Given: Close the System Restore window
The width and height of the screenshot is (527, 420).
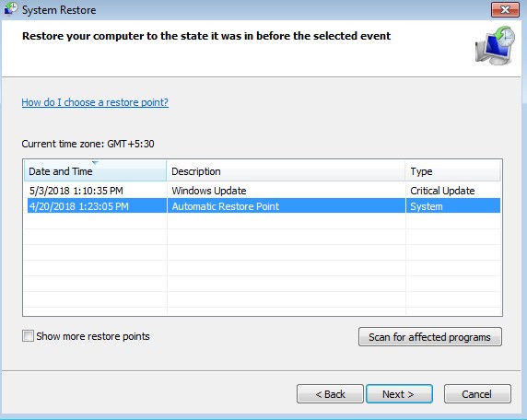Looking at the screenshot, I should [x=505, y=9].
